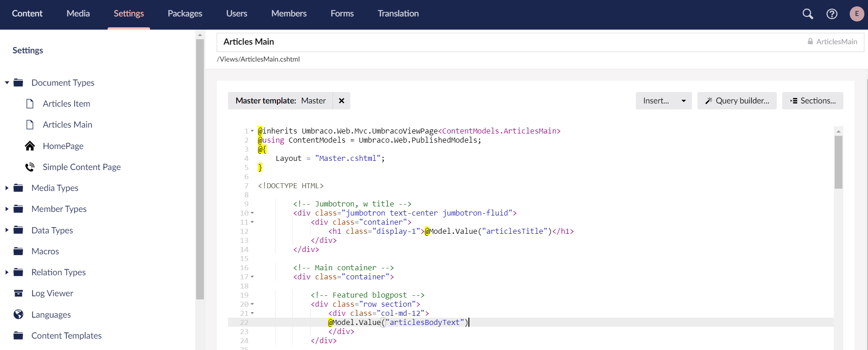The image size is (868, 350).
Task: Click the Macros folder icon
Action: (x=18, y=251)
